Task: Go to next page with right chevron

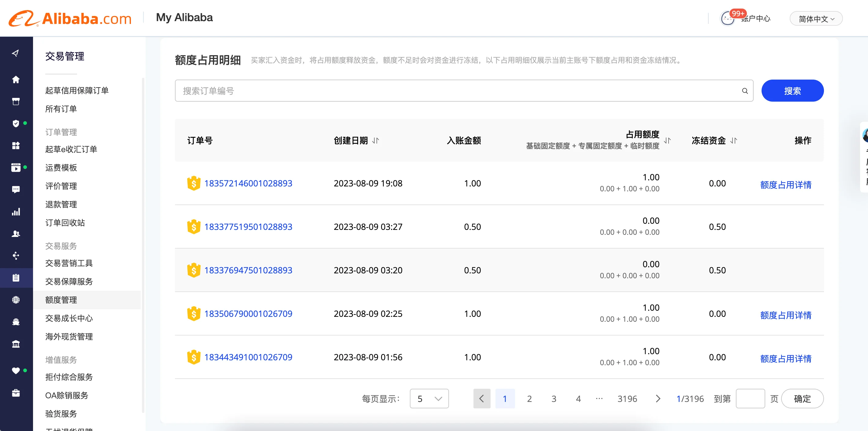Action: tap(658, 399)
